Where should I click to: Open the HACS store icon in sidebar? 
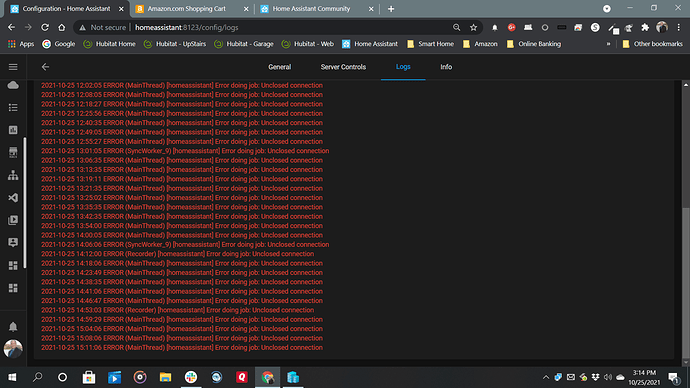point(13,152)
